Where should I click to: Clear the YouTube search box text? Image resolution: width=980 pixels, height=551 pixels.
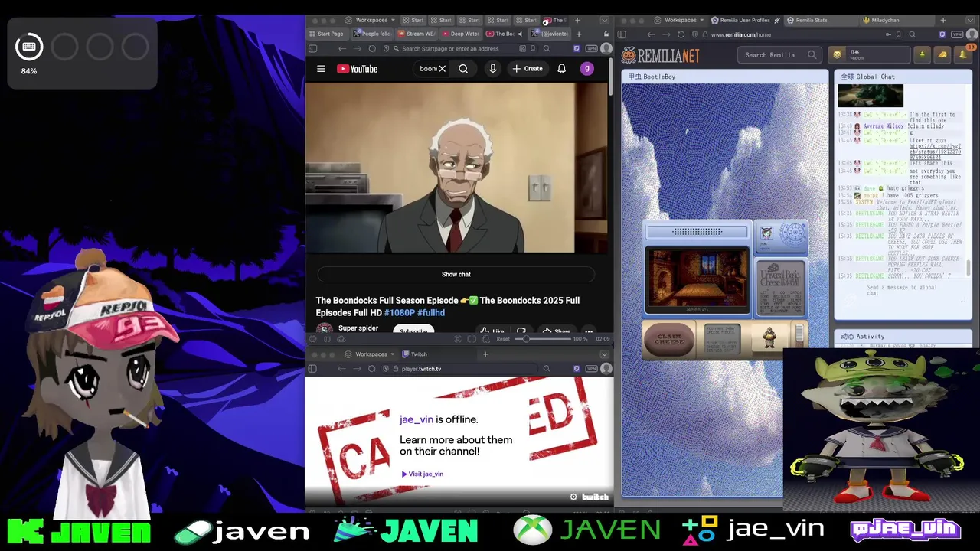(442, 69)
